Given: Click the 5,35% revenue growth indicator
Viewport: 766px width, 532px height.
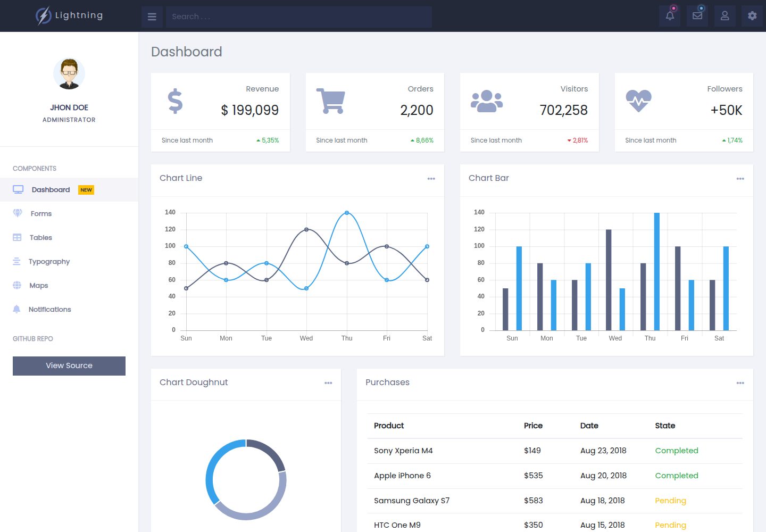Looking at the screenshot, I should [x=268, y=140].
